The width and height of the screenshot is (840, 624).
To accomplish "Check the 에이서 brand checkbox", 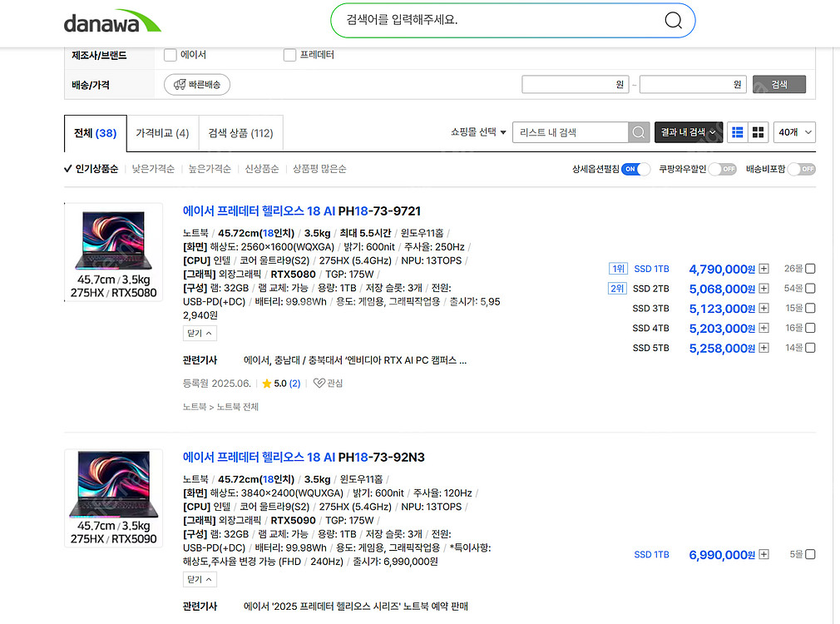I will pyautogui.click(x=170, y=55).
